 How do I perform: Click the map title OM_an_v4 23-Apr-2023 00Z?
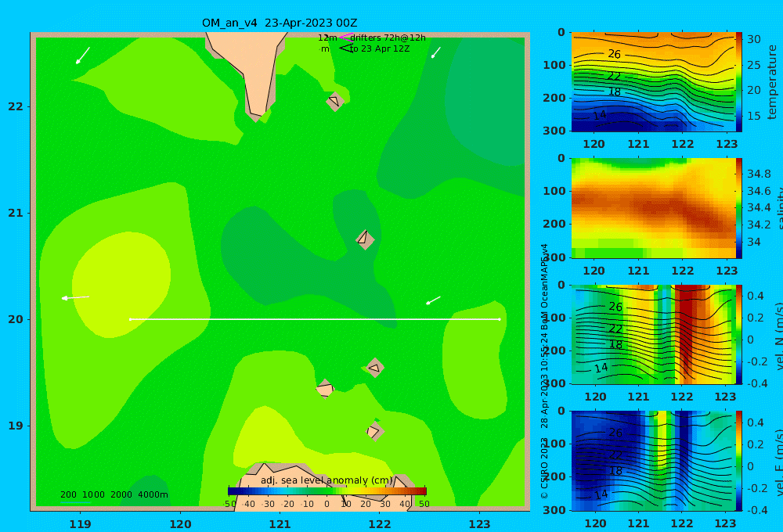tap(280, 23)
